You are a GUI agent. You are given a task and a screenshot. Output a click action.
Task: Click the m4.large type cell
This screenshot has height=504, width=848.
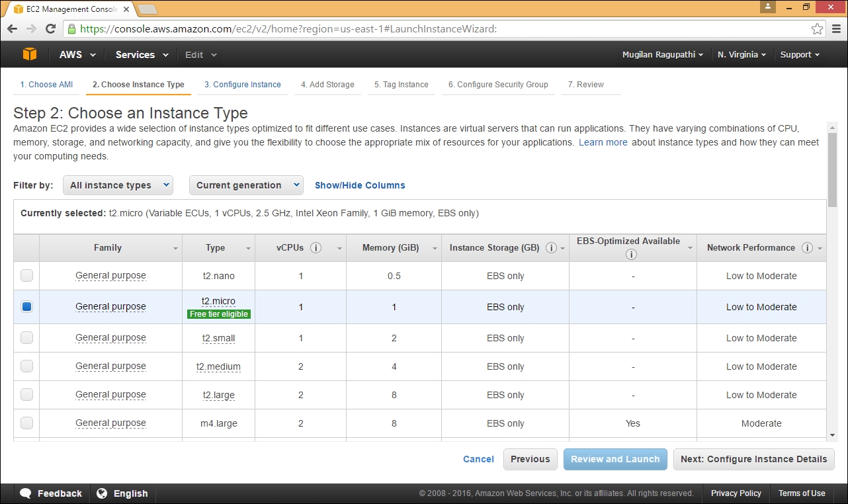[x=218, y=423]
